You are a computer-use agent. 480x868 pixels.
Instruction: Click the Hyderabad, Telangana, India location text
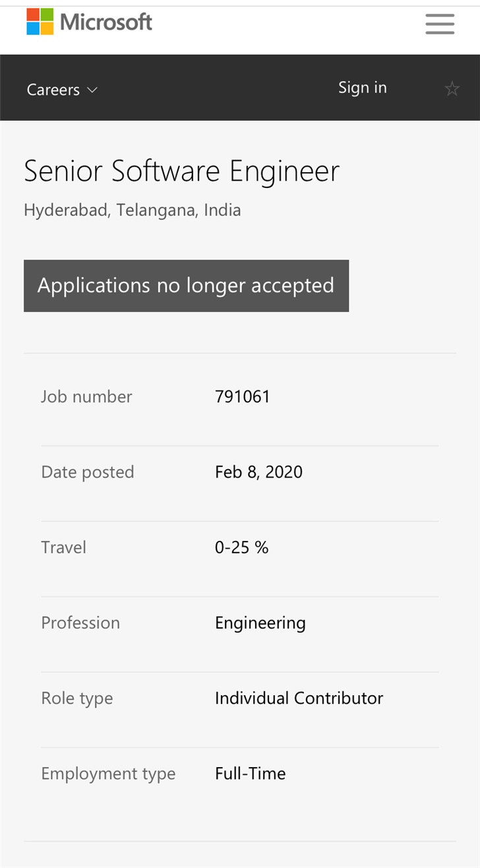pyautogui.click(x=132, y=210)
